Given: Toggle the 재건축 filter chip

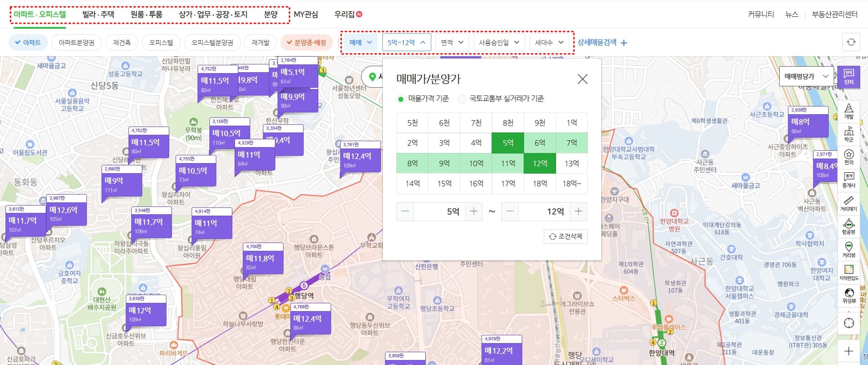Looking at the screenshot, I should (x=122, y=42).
